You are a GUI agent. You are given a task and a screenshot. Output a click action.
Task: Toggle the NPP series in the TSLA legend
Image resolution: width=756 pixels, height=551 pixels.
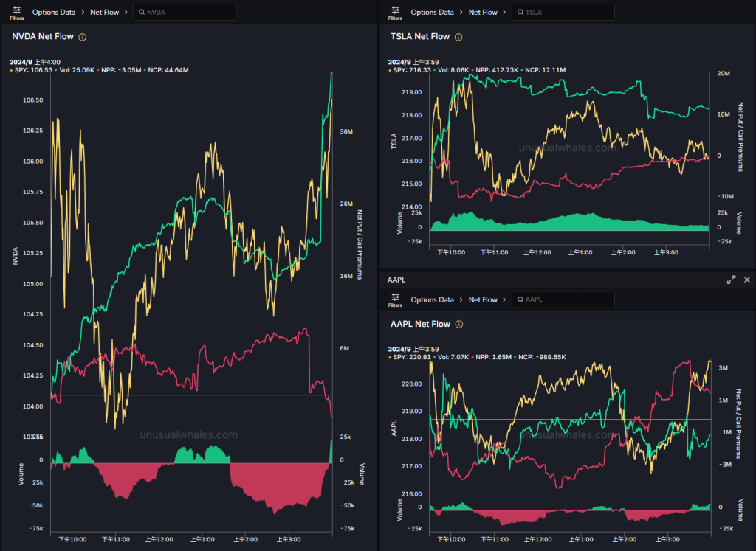click(490, 70)
